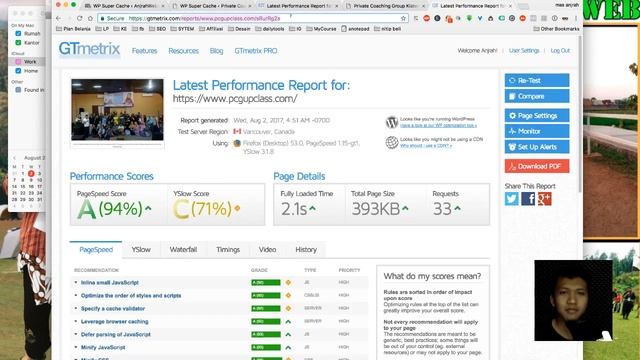640x360 pixels.
Task: Toggle Rumah calendar checkbox in Calendar window
Action: pyautogui.click(x=18, y=33)
